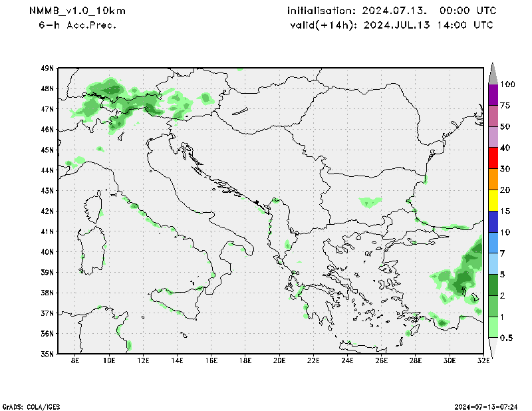Click the 100 value label on the legend
This screenshot has width=532, height=411.
pos(509,84)
